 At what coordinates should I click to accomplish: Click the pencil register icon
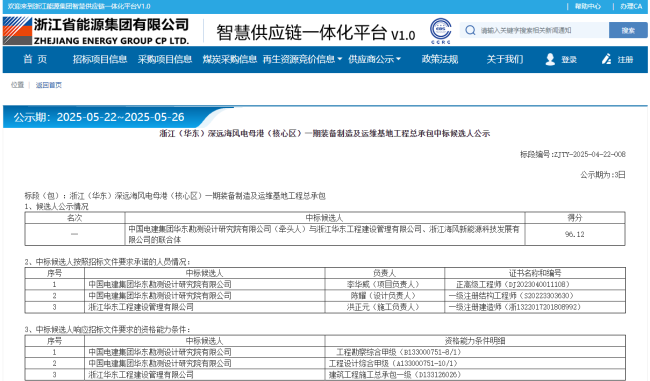click(606, 59)
